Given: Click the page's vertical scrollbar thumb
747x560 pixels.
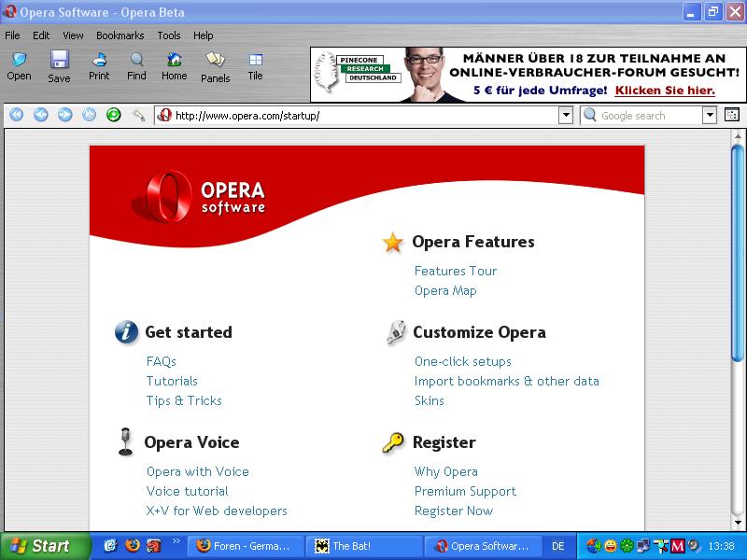Looking at the screenshot, I should (738, 253).
